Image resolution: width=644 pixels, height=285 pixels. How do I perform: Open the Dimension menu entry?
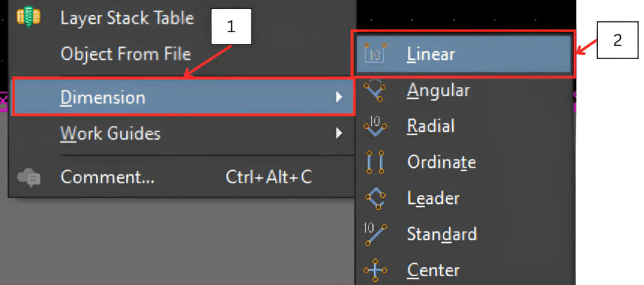[x=103, y=97]
